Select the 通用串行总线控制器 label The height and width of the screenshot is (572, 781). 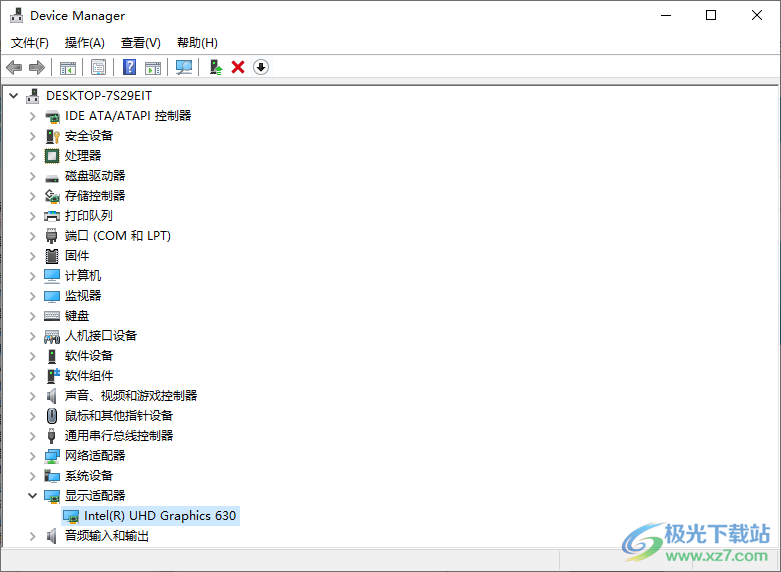click(x=119, y=435)
